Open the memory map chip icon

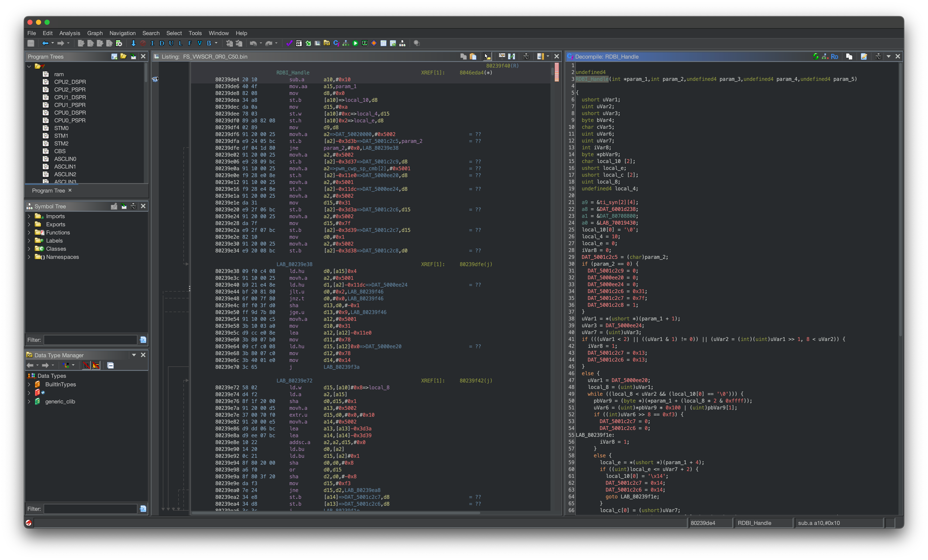(x=364, y=43)
